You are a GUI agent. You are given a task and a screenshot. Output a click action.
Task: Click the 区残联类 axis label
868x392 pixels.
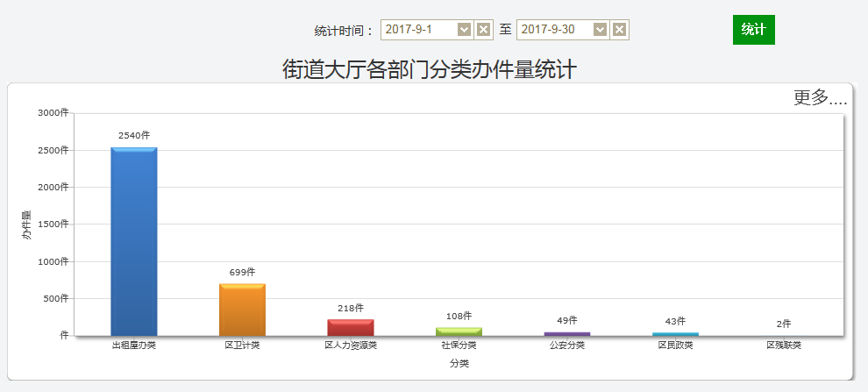783,346
